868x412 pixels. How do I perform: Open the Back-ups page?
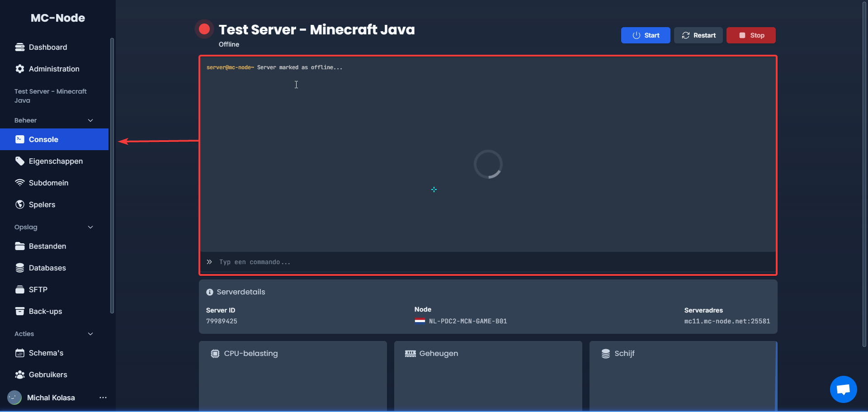54,311
